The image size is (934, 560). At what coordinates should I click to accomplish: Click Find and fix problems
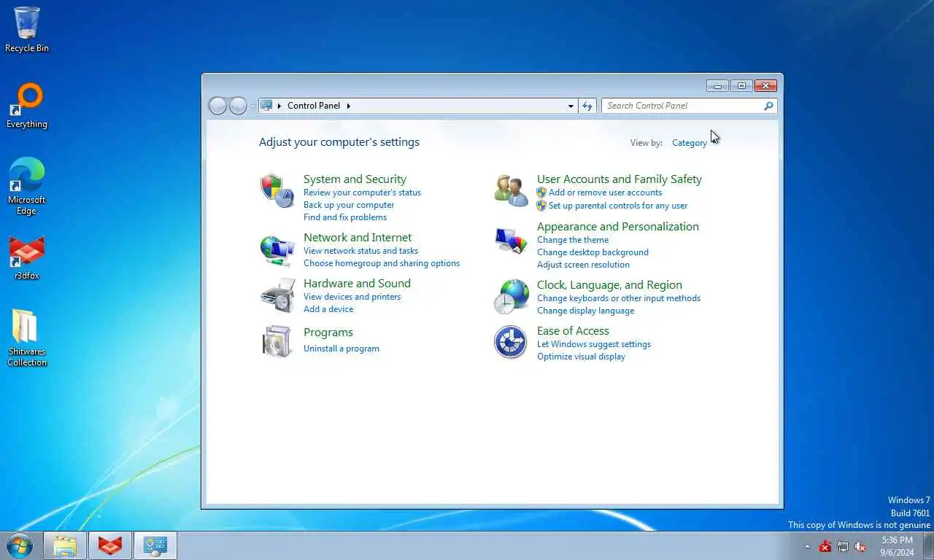coord(345,217)
